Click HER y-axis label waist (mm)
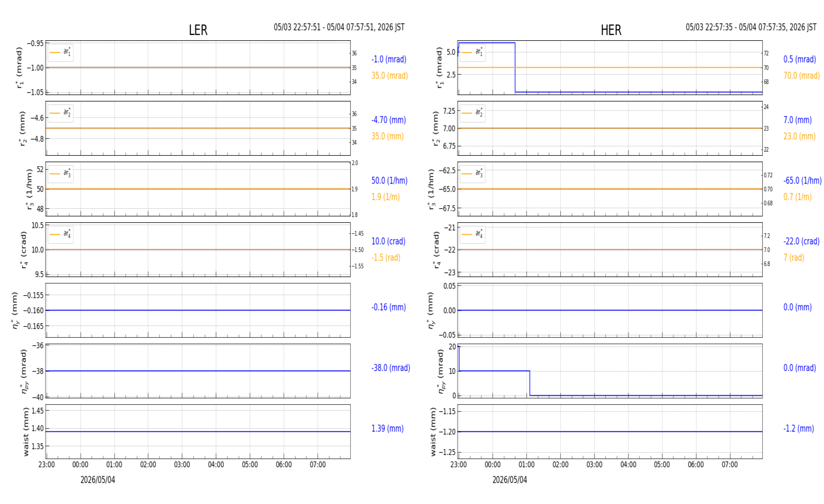The width and height of the screenshot is (824, 504). pyautogui.click(x=433, y=432)
